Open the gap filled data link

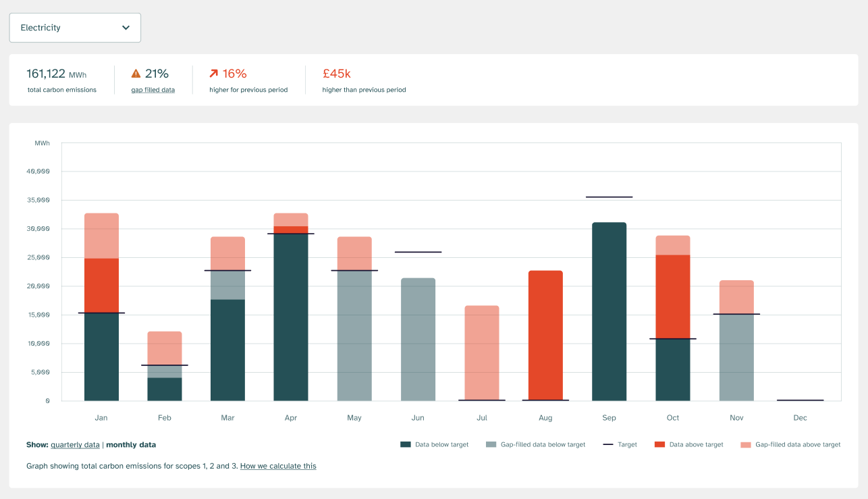pos(153,90)
